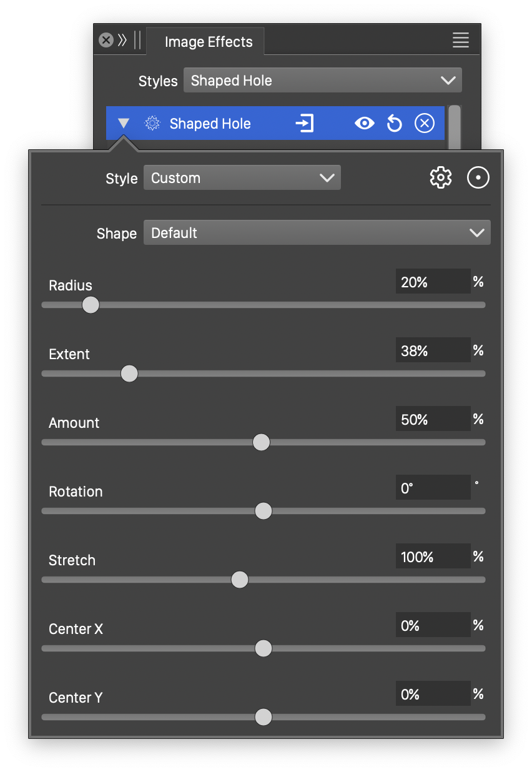Remove the Shaped Hole effect

[x=425, y=124]
